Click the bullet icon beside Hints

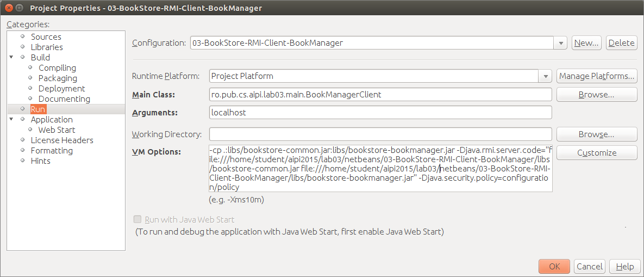click(23, 161)
